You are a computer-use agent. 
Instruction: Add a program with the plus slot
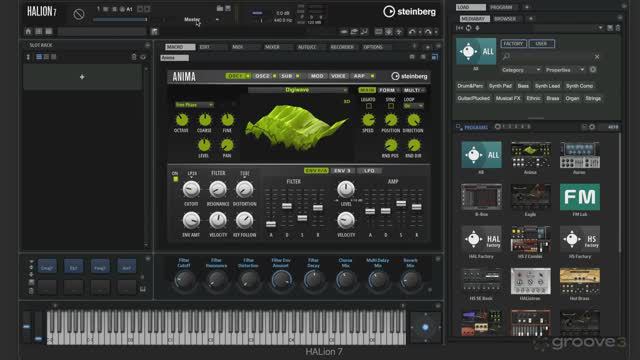click(x=82, y=77)
